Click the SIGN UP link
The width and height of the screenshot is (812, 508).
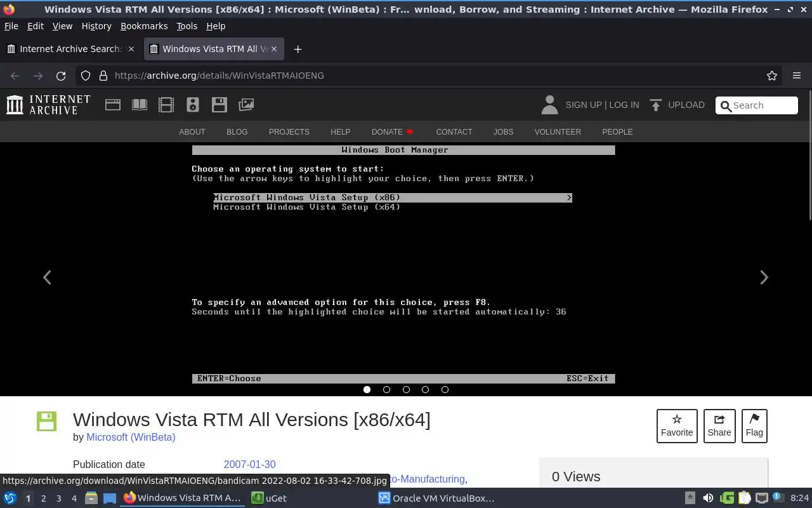click(584, 105)
